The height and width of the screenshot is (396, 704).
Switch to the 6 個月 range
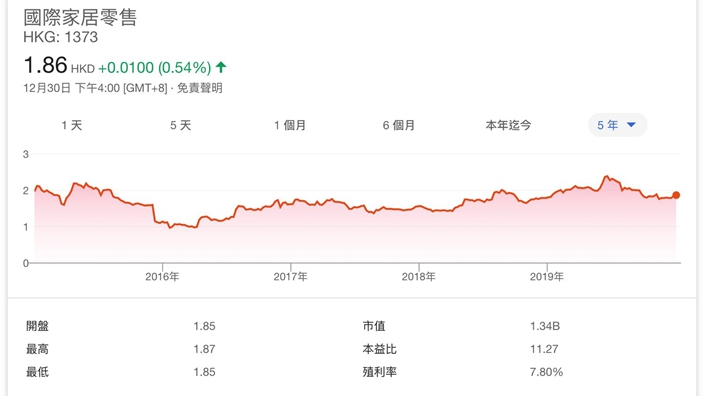coord(399,125)
